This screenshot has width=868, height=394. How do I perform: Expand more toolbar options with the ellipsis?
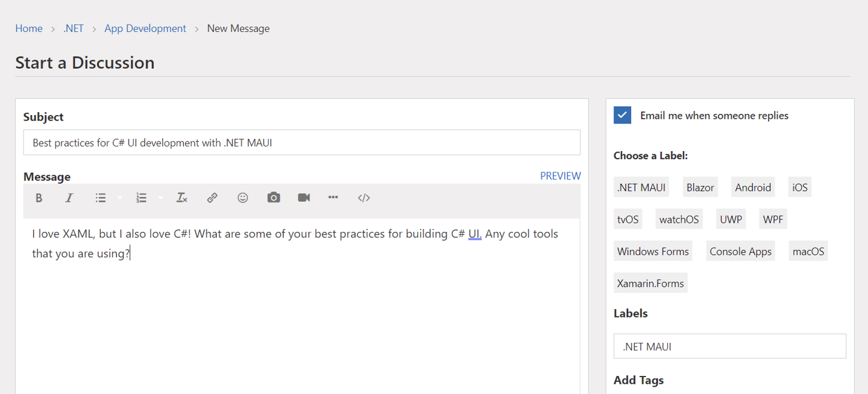(333, 198)
